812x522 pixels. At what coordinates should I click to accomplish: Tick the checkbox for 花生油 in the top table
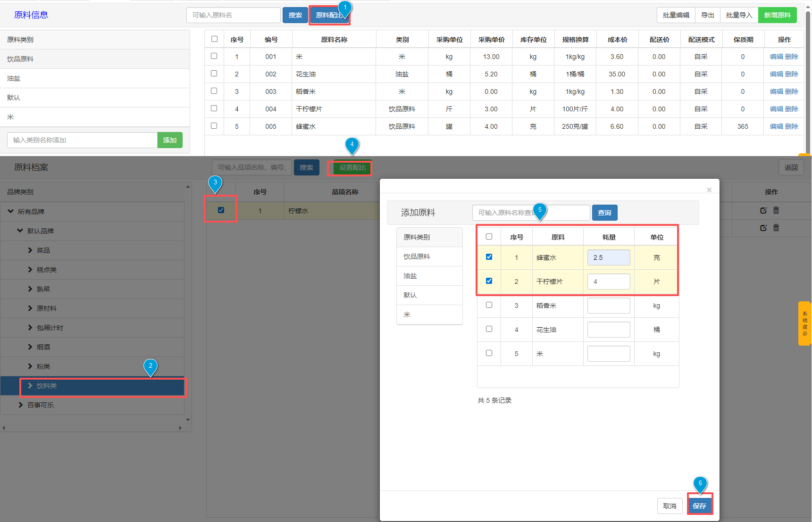[214, 74]
